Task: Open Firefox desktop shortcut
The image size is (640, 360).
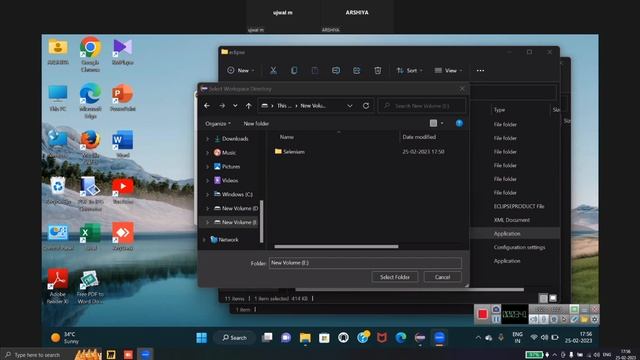Action: (x=90, y=147)
